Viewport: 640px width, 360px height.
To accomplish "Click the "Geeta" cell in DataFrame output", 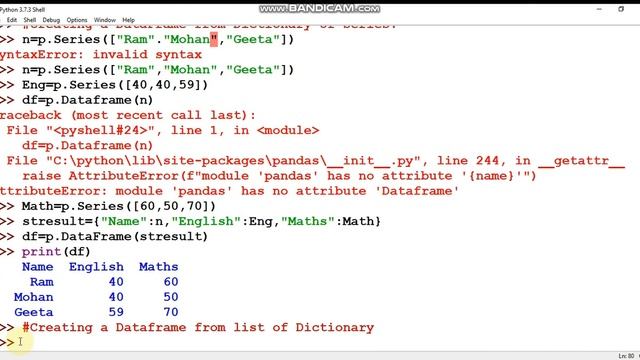I will point(33,312).
